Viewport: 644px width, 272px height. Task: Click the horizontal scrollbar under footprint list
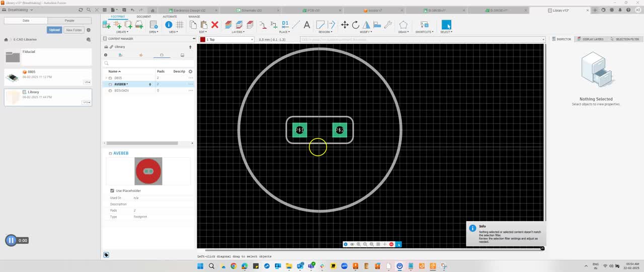pyautogui.click(x=142, y=143)
